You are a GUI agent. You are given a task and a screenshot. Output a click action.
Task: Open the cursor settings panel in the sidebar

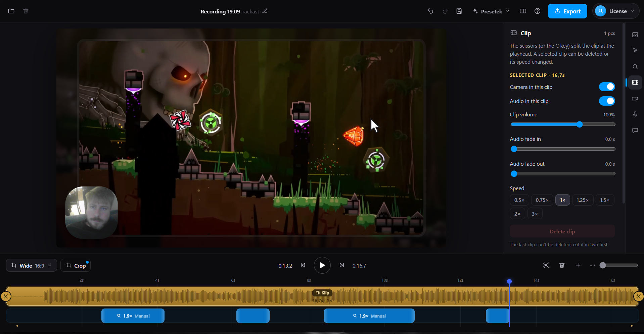pyautogui.click(x=635, y=50)
